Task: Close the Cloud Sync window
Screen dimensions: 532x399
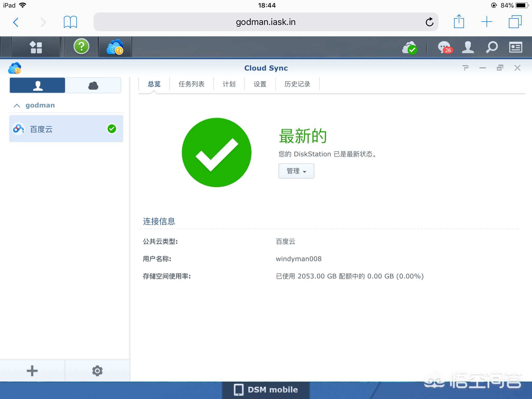Action: click(517, 68)
